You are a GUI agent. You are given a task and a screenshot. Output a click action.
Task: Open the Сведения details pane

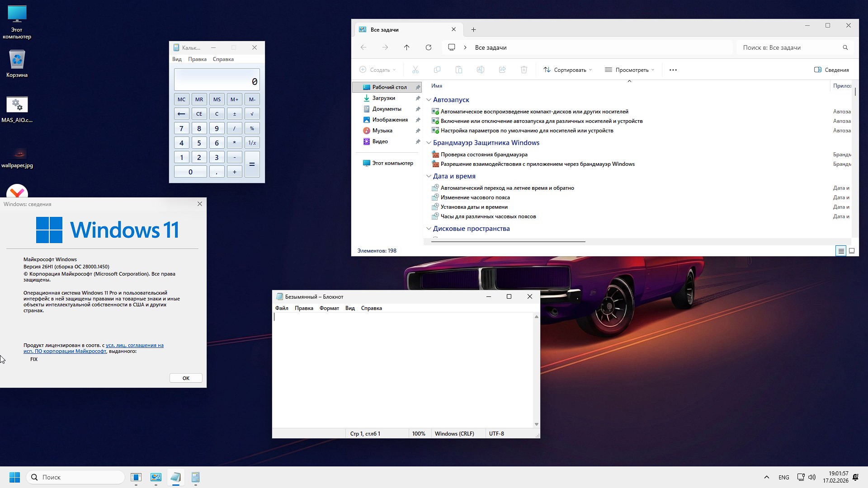coord(832,70)
